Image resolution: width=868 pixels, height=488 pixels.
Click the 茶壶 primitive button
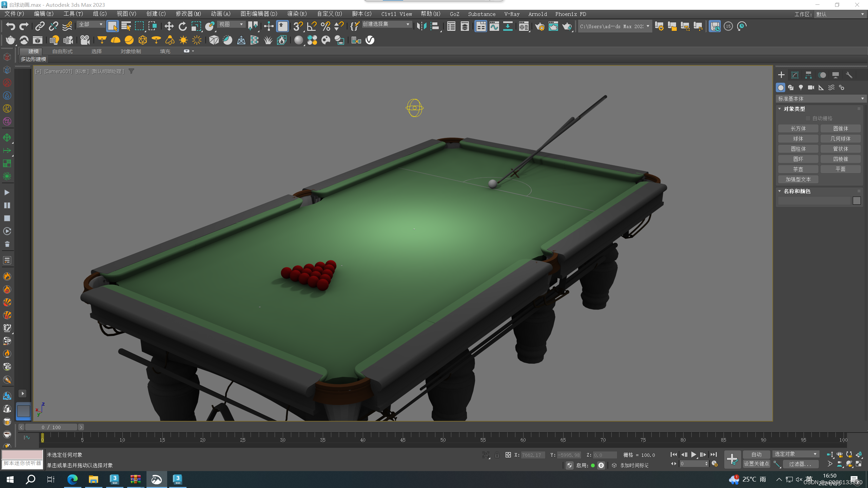pyautogui.click(x=798, y=169)
